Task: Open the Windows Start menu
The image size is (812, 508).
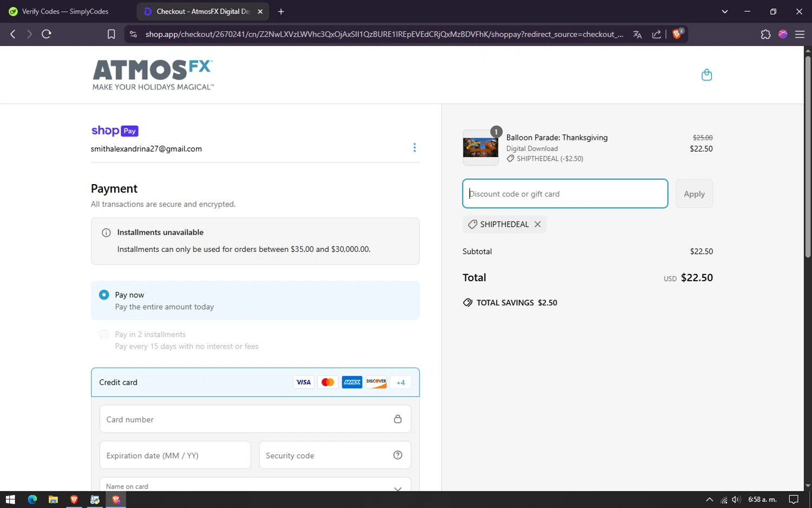Action: [x=10, y=499]
